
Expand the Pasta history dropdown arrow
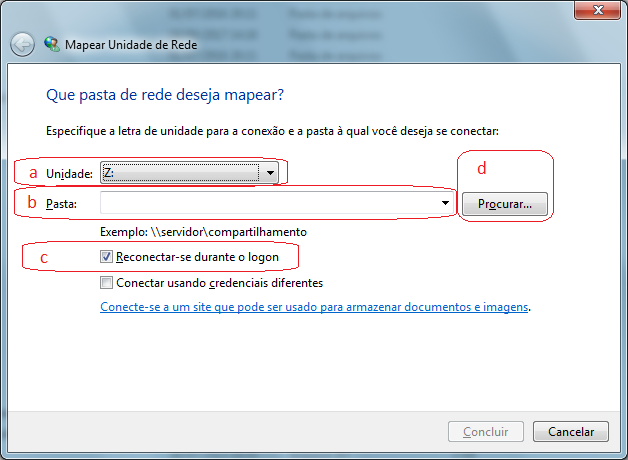(x=444, y=203)
